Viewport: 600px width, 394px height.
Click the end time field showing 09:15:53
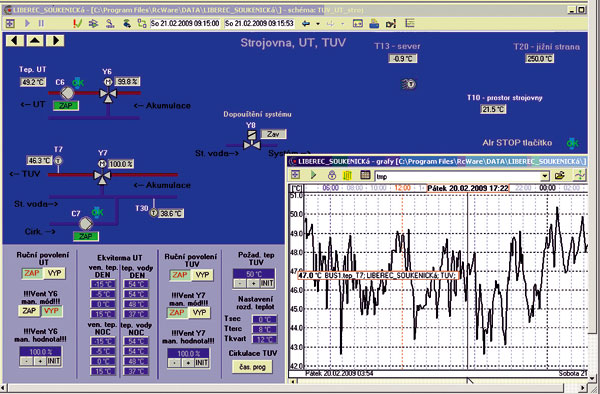click(259, 24)
